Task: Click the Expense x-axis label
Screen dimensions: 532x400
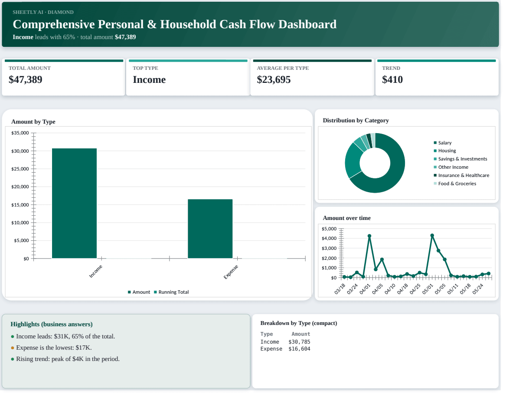Action: coord(231,272)
